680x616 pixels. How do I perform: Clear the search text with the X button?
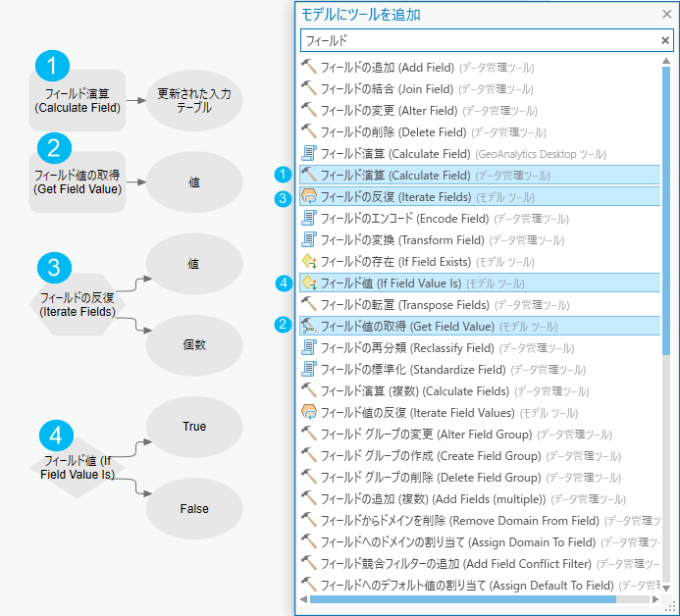(x=665, y=41)
